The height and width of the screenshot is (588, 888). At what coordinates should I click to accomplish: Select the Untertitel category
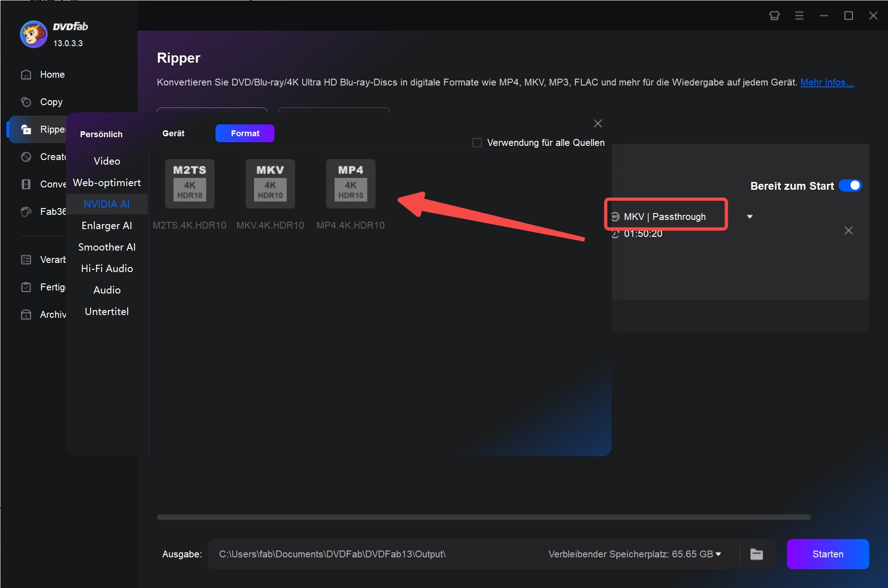pyautogui.click(x=107, y=311)
